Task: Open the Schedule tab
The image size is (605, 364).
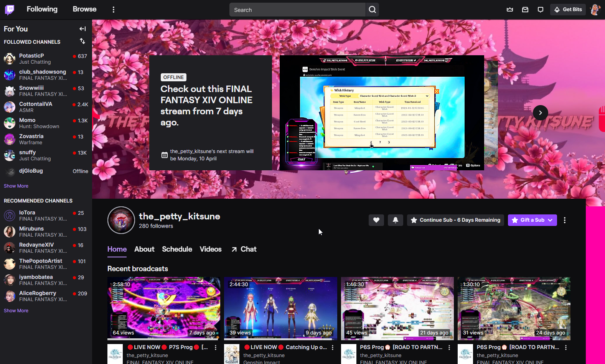Action: [177, 249]
